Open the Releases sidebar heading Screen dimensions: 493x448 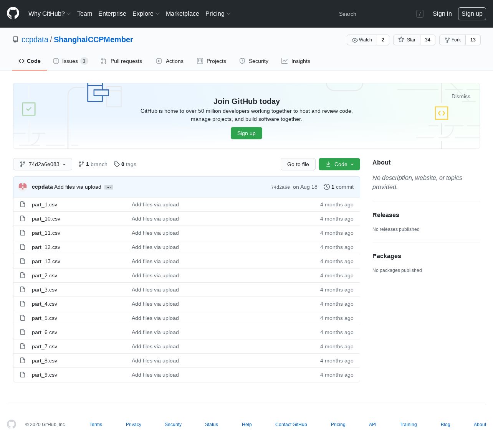coord(386,215)
